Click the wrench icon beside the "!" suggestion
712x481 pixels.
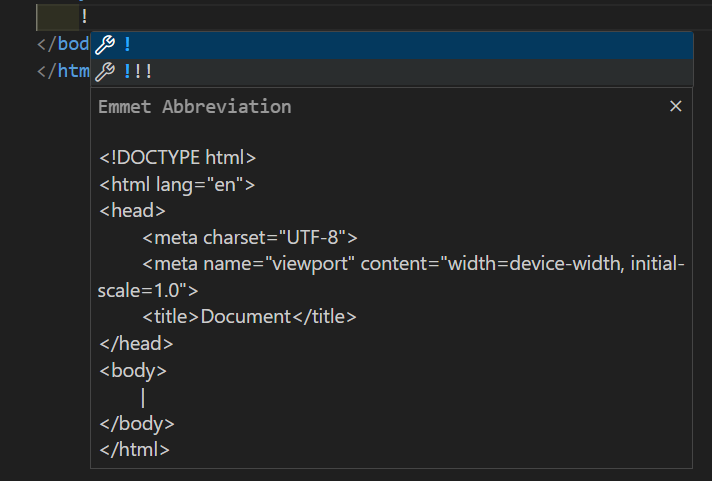(104, 45)
